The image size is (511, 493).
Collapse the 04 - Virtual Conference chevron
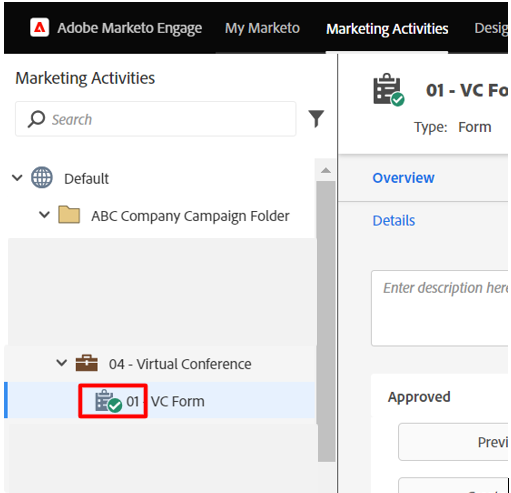click(62, 362)
